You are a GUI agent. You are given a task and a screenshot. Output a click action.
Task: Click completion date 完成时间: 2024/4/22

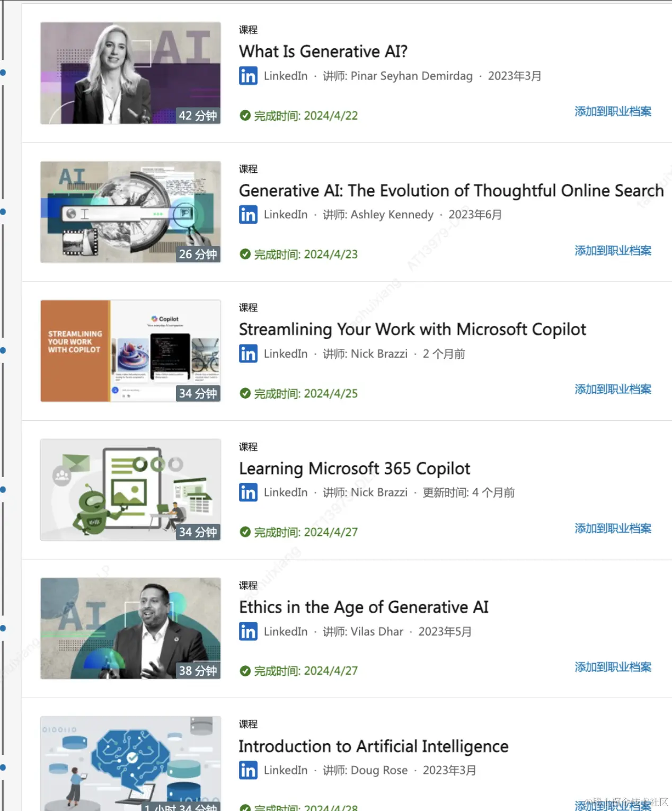click(306, 116)
